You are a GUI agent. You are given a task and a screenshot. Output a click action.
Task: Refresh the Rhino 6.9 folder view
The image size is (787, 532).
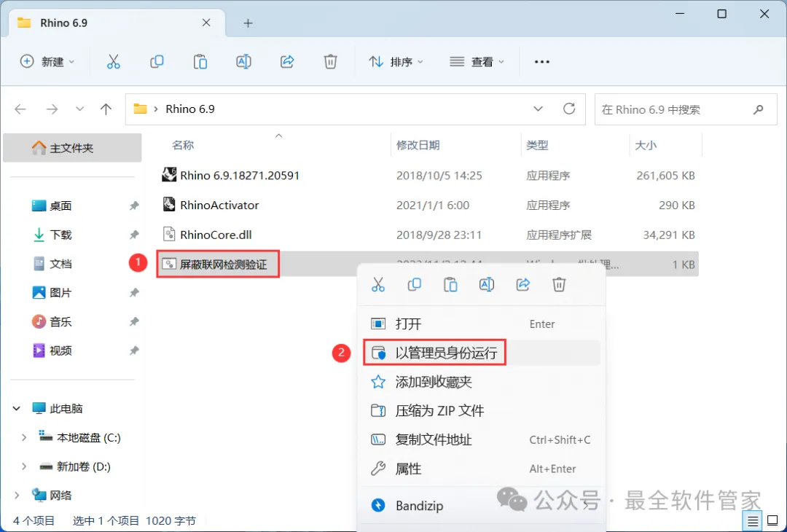568,109
